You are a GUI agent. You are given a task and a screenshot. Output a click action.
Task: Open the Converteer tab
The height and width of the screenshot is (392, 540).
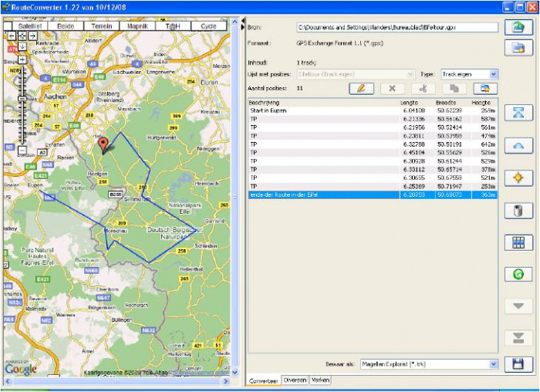[x=264, y=381]
